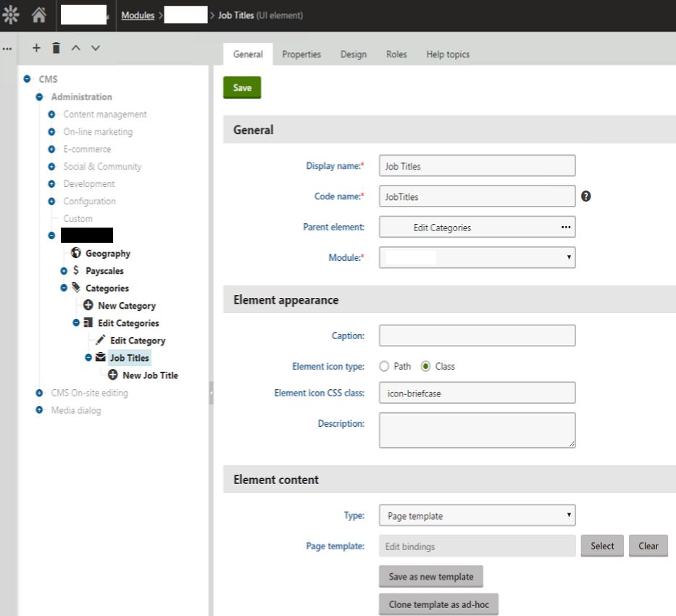This screenshot has width=676, height=616.
Task: Expand the Media dialog node
Action: [x=39, y=410]
